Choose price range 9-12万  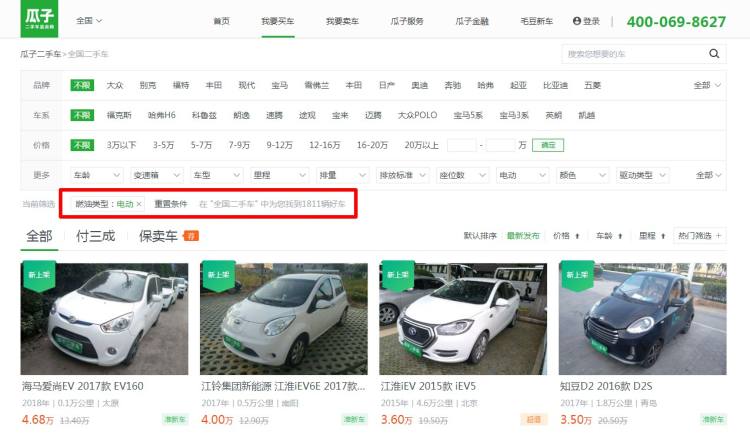tap(279, 145)
